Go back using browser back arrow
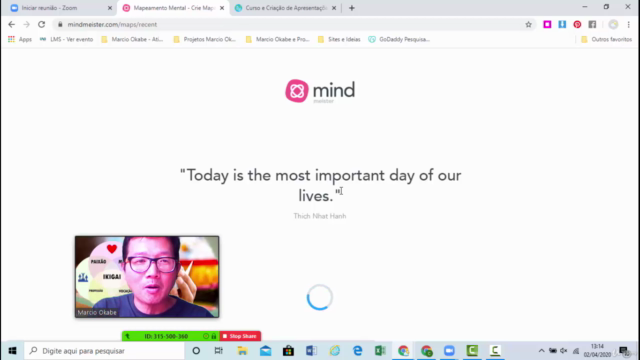 coord(11,24)
